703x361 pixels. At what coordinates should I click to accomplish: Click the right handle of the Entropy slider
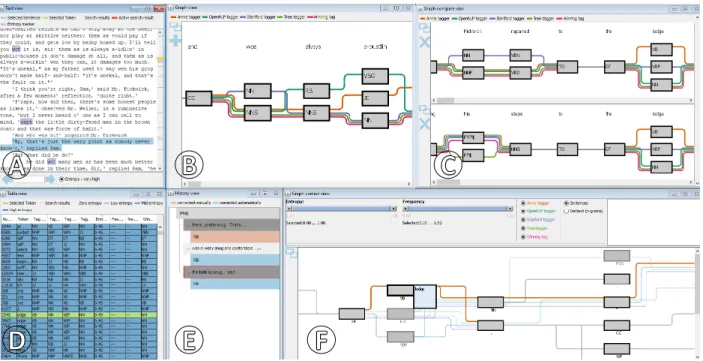pyautogui.click(x=393, y=209)
